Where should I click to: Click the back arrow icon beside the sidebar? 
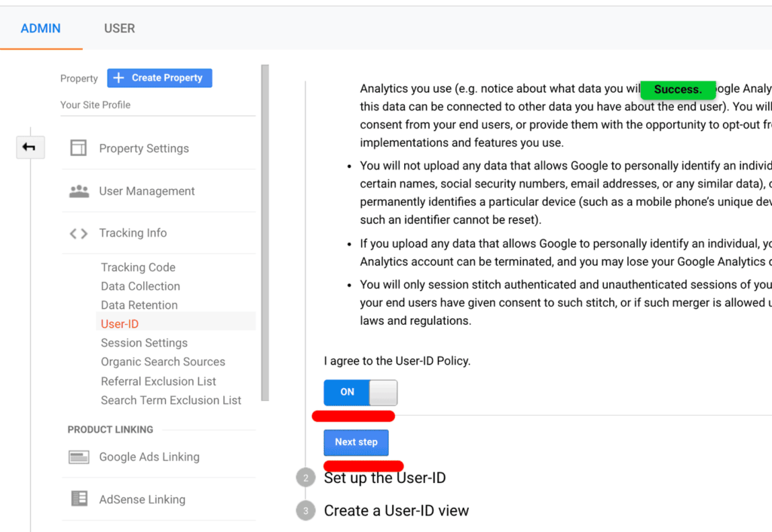[x=29, y=147]
